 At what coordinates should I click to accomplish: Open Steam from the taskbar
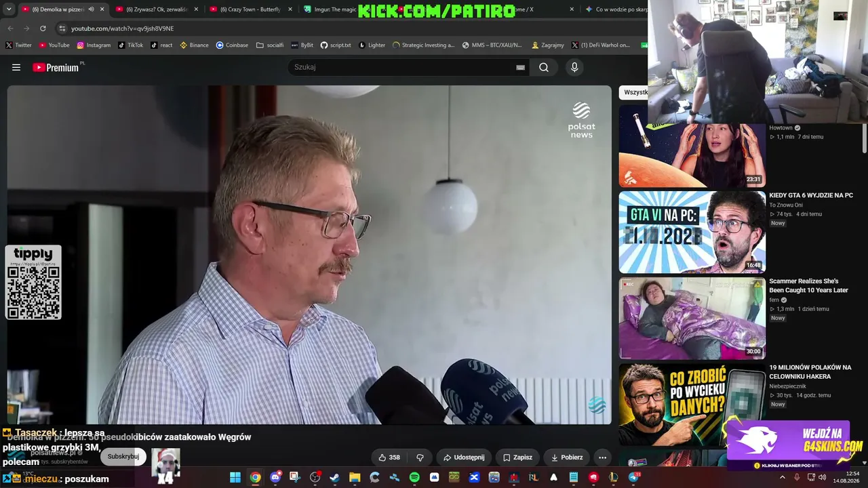coord(334,477)
